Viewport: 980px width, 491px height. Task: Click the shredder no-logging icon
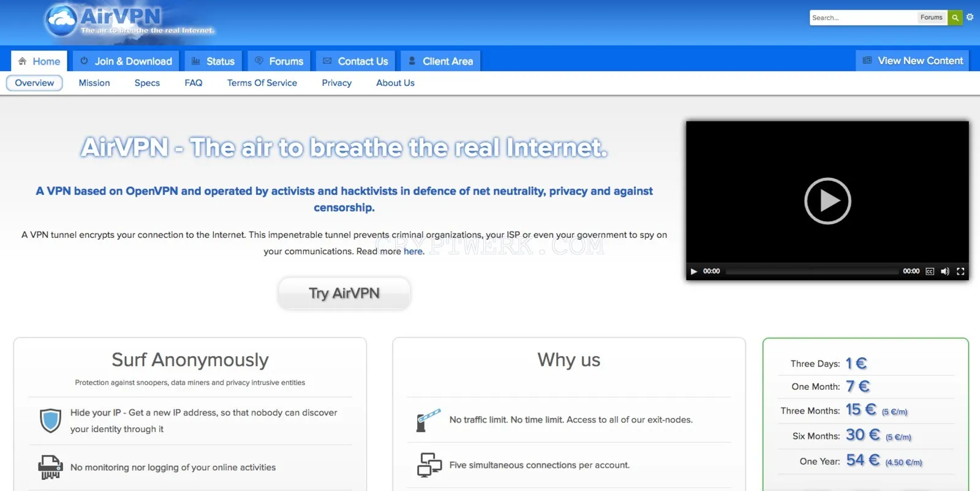[x=50, y=467]
